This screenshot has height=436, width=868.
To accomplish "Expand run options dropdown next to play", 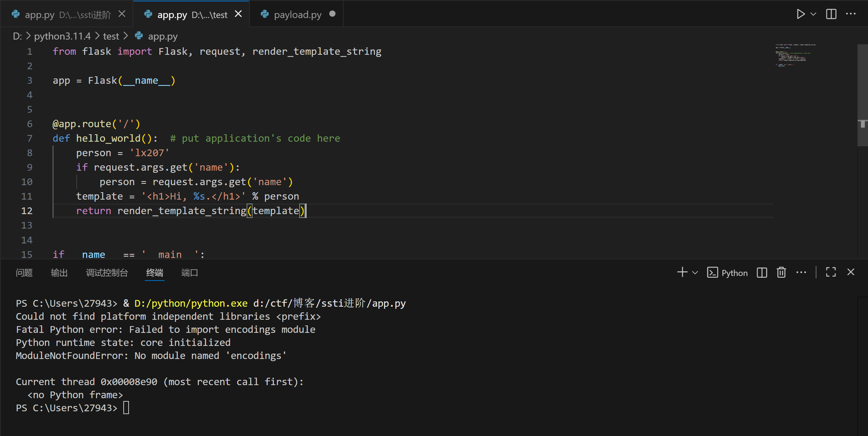I will pos(813,14).
